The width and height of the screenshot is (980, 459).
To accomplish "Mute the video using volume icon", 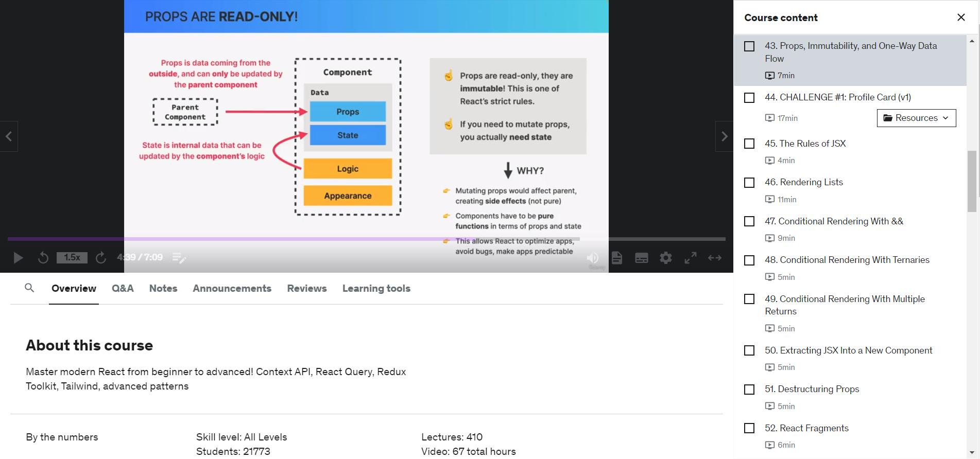I will click(x=593, y=258).
